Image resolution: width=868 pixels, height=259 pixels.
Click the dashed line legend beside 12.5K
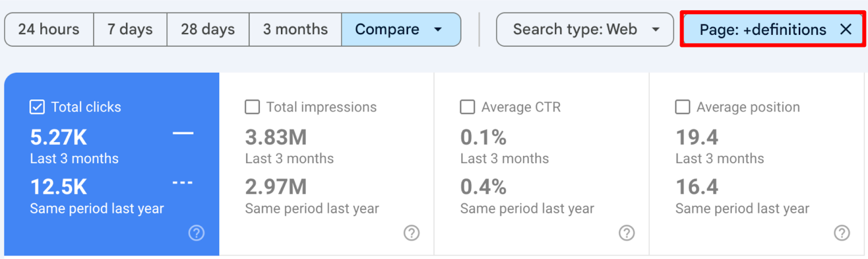[183, 183]
